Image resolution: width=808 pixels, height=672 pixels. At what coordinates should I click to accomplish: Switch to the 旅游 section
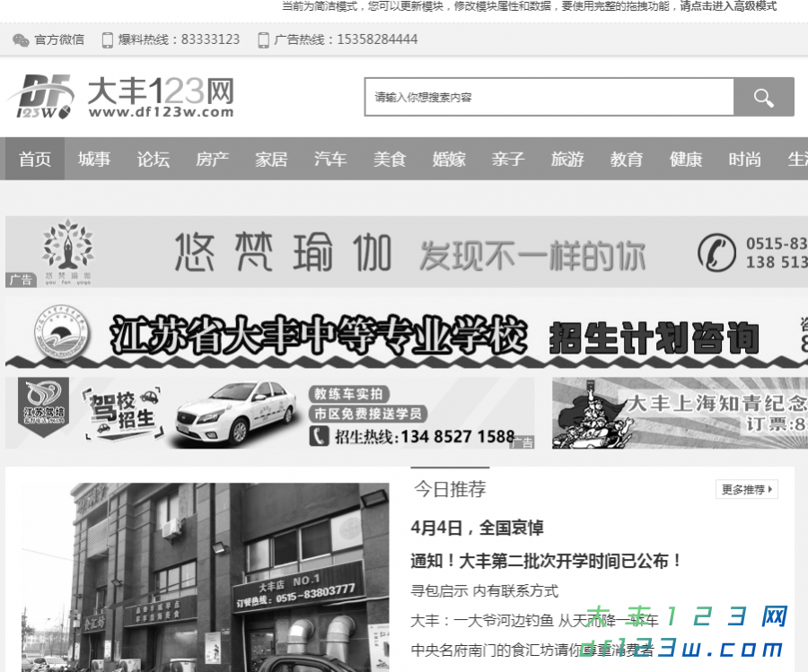click(566, 159)
